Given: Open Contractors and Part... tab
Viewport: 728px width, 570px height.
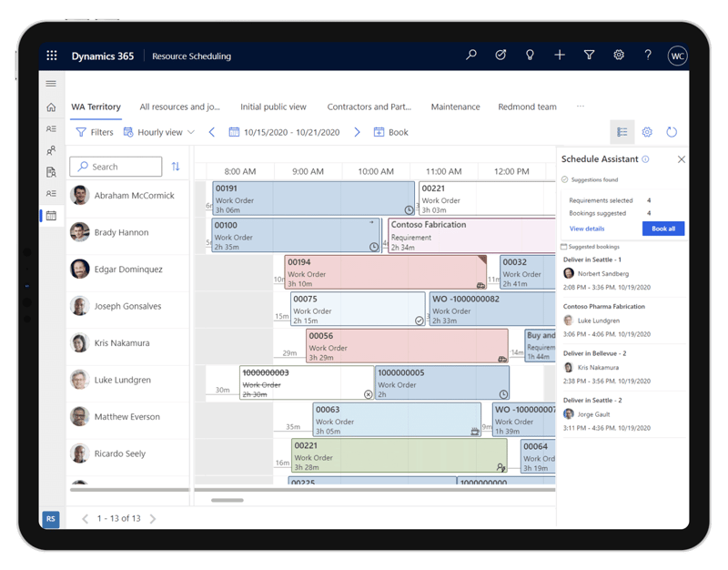Looking at the screenshot, I should [x=369, y=107].
